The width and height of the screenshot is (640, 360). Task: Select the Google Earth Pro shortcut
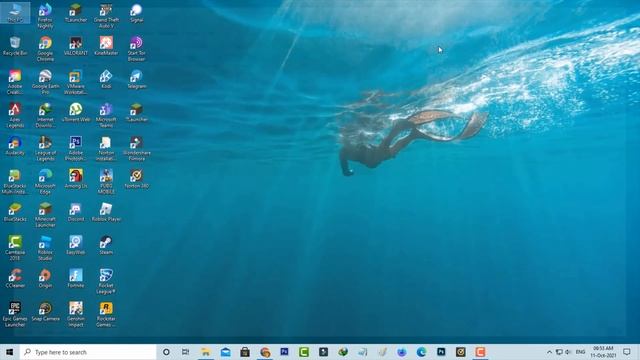pyautogui.click(x=45, y=82)
